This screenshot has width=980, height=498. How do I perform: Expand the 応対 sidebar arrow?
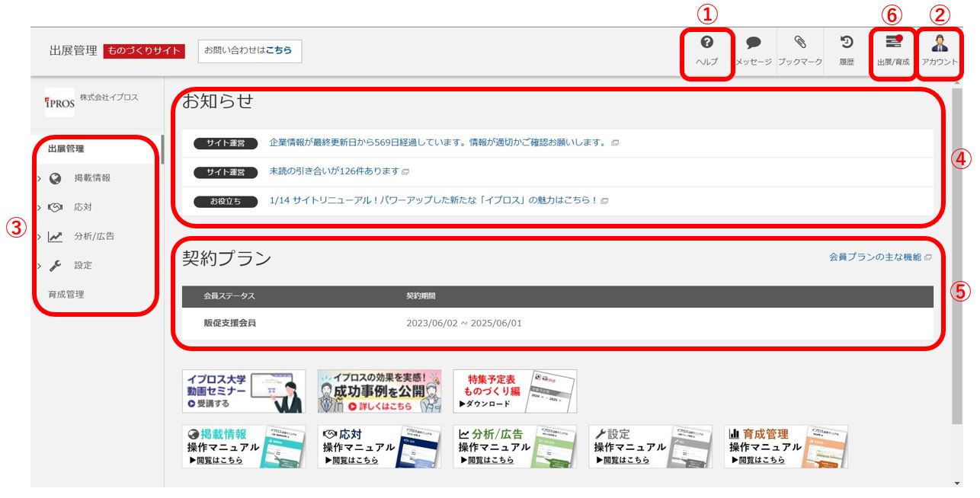[39, 207]
